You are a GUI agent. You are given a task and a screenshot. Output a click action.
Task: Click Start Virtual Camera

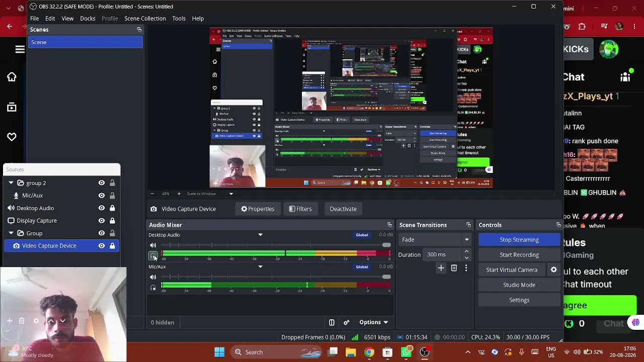[512, 270]
